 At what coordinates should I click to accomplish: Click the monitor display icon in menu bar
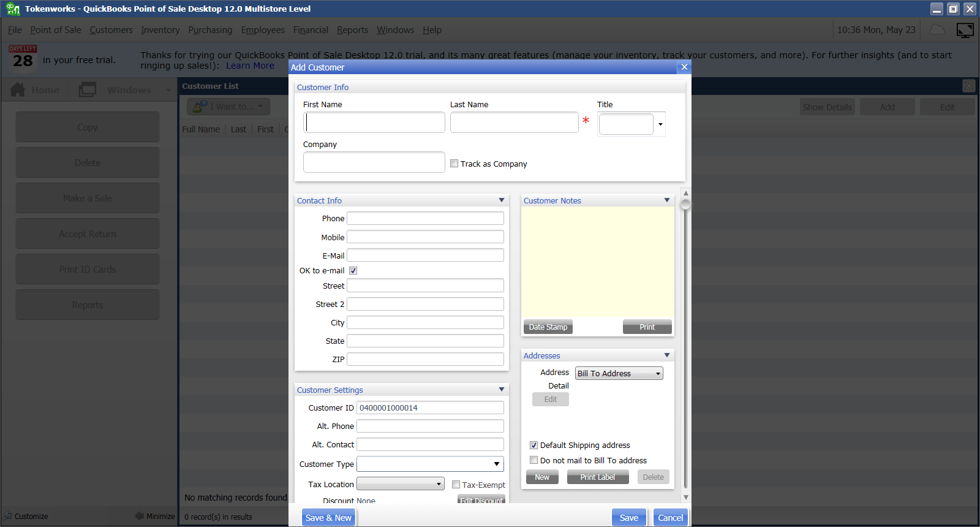click(x=965, y=30)
